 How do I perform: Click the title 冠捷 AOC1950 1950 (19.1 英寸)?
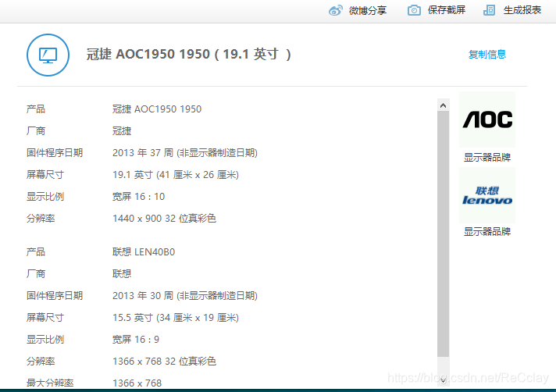[189, 55]
